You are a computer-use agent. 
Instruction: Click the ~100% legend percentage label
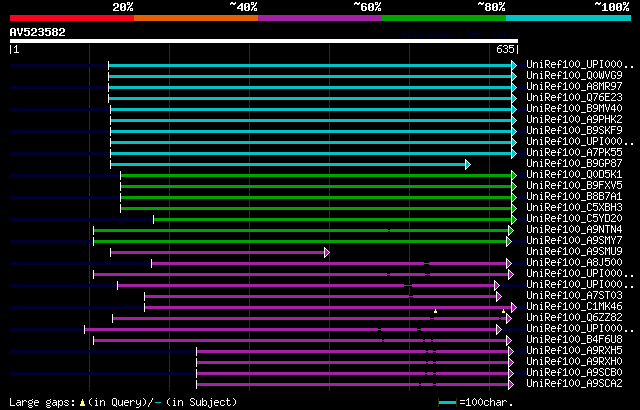[611, 7]
